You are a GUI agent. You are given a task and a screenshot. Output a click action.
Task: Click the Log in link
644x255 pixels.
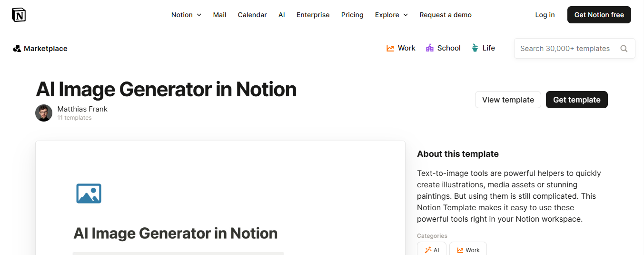click(x=545, y=15)
